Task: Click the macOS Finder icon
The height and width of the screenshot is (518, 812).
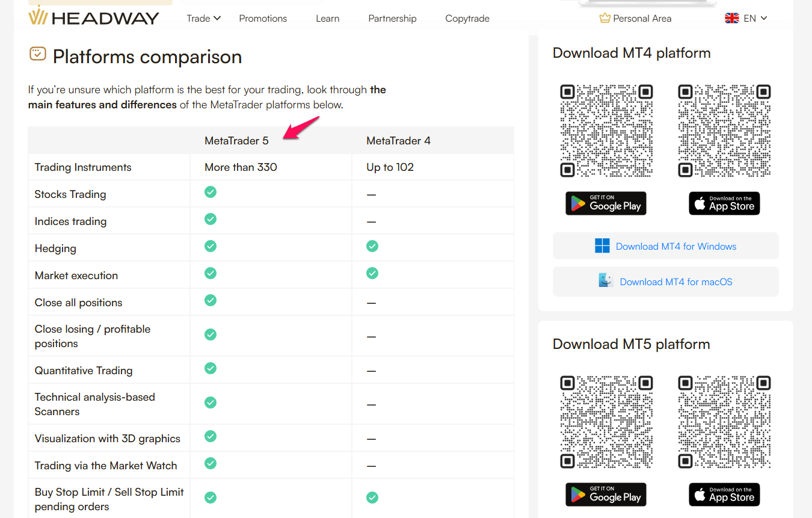Action: (606, 280)
